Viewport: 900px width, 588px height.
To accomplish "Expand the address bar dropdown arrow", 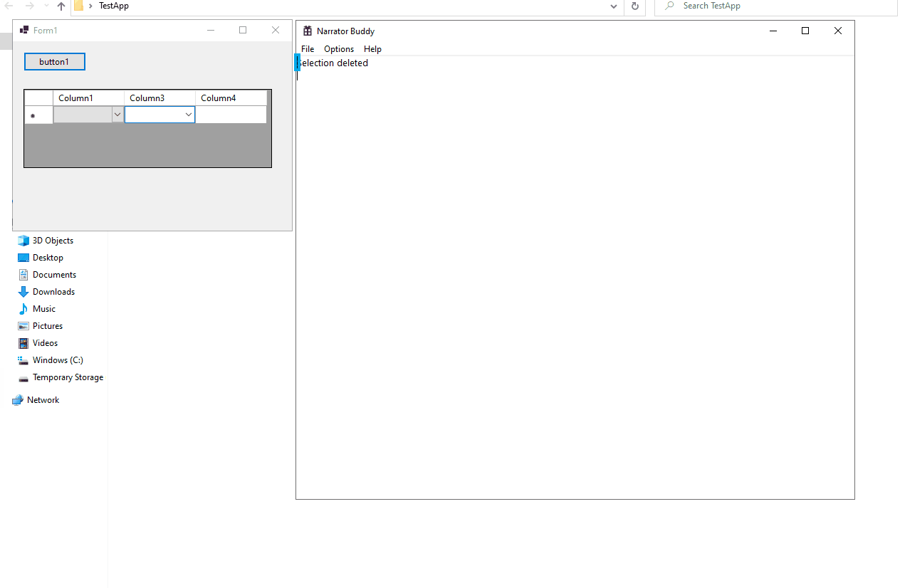I will click(x=613, y=6).
